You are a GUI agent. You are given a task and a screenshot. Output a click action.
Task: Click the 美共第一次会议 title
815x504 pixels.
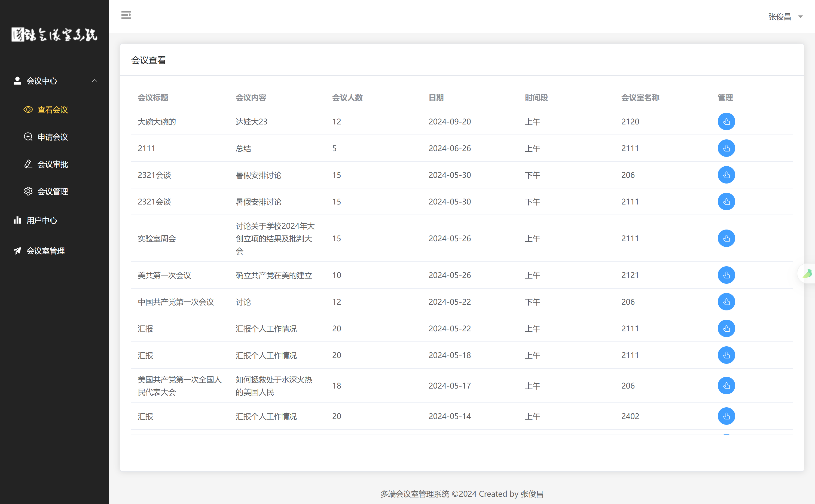[x=164, y=275]
